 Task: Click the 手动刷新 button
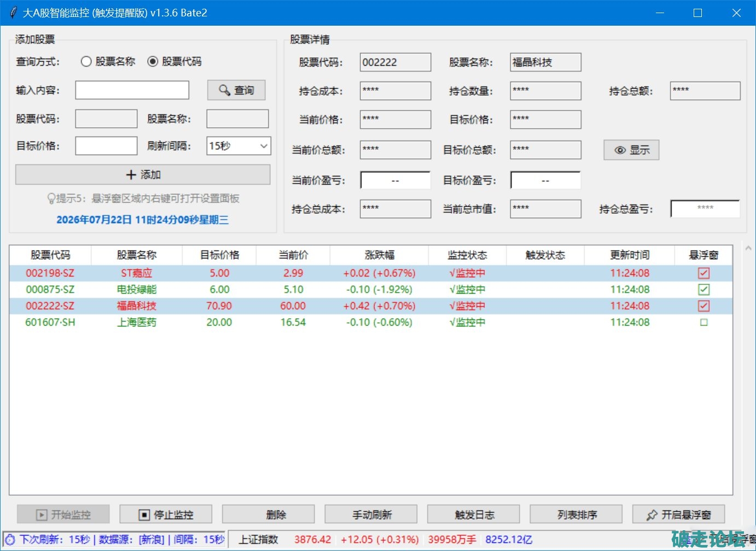click(x=371, y=514)
